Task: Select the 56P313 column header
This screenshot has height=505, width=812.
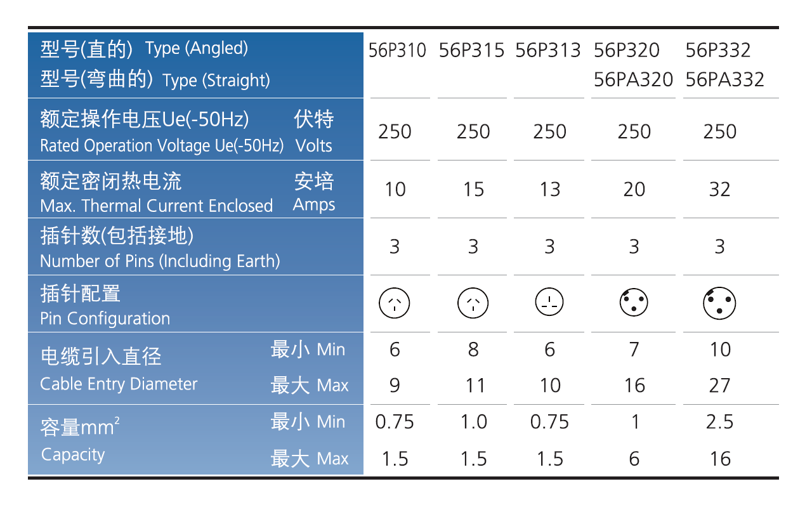Action: click(x=548, y=50)
